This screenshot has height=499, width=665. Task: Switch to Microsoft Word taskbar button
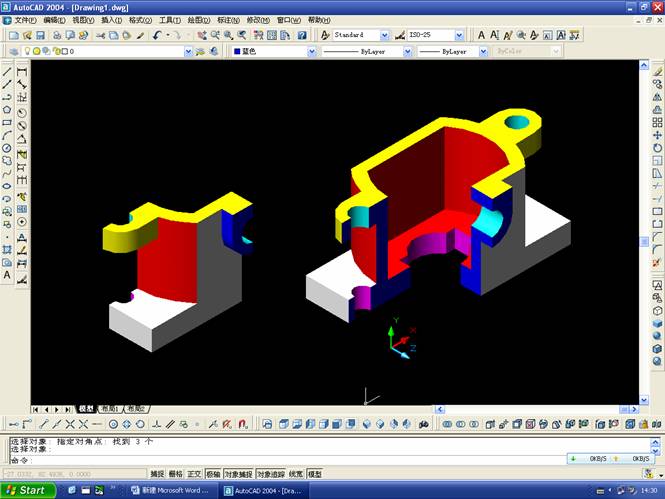coord(170,490)
